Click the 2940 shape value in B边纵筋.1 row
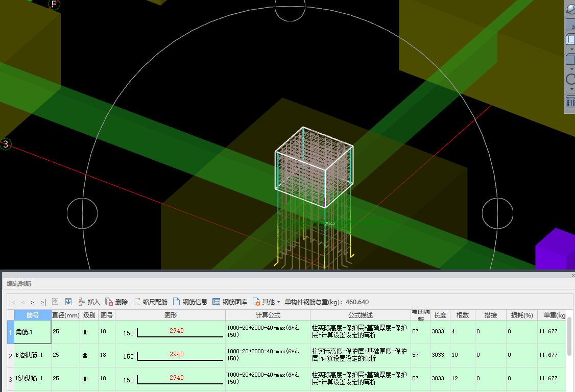Image resolution: width=575 pixels, height=392 pixels. click(176, 354)
